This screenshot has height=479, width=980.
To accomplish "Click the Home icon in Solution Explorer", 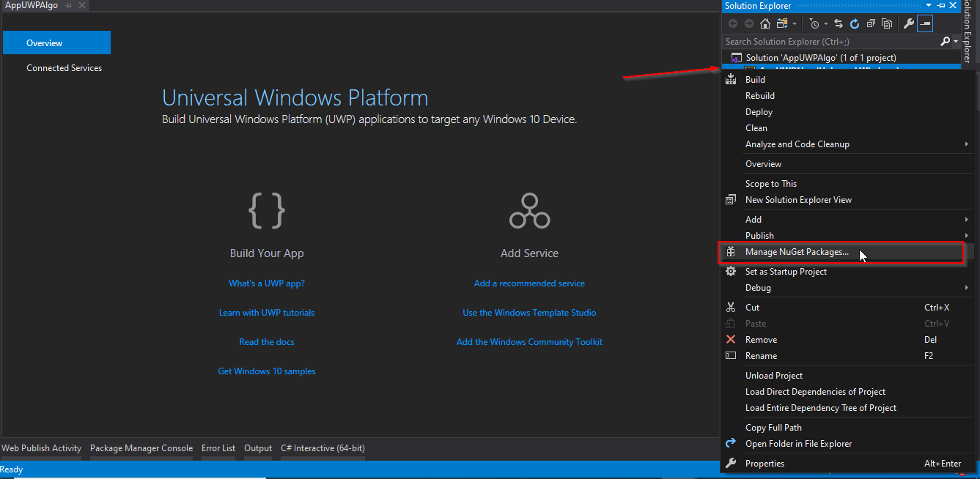I will point(765,23).
